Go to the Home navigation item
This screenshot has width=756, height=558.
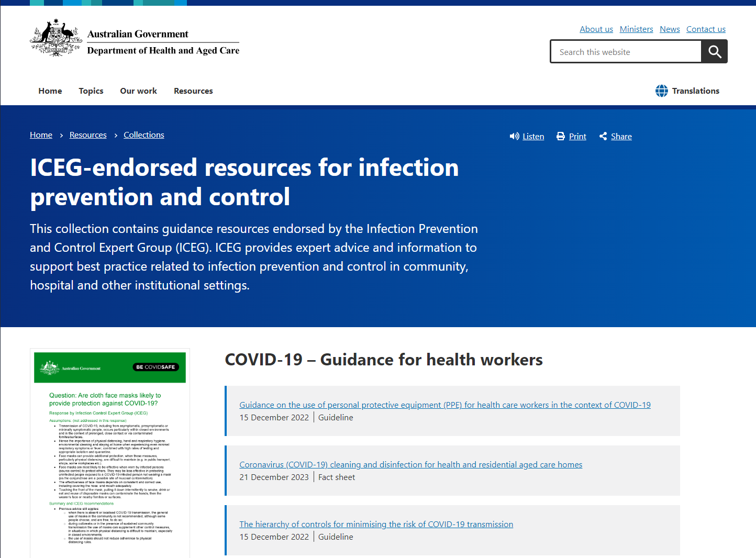(50, 91)
